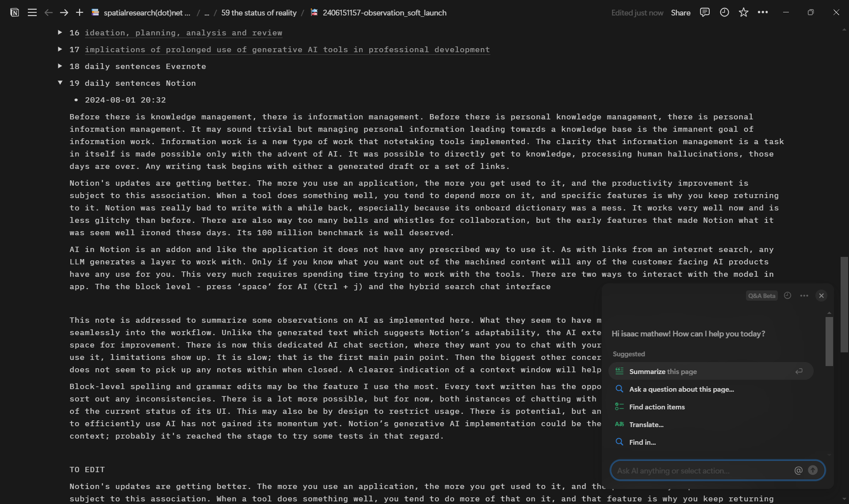849x504 pixels.
Task: Expand toggle 17 implications of prolonged use
Action: (60, 49)
